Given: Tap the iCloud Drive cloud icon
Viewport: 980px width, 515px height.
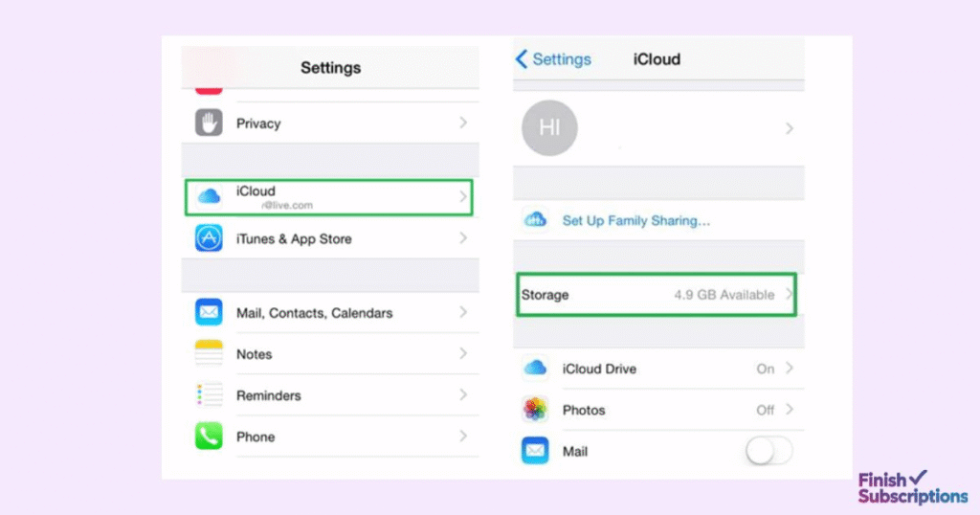Looking at the screenshot, I should click(535, 369).
